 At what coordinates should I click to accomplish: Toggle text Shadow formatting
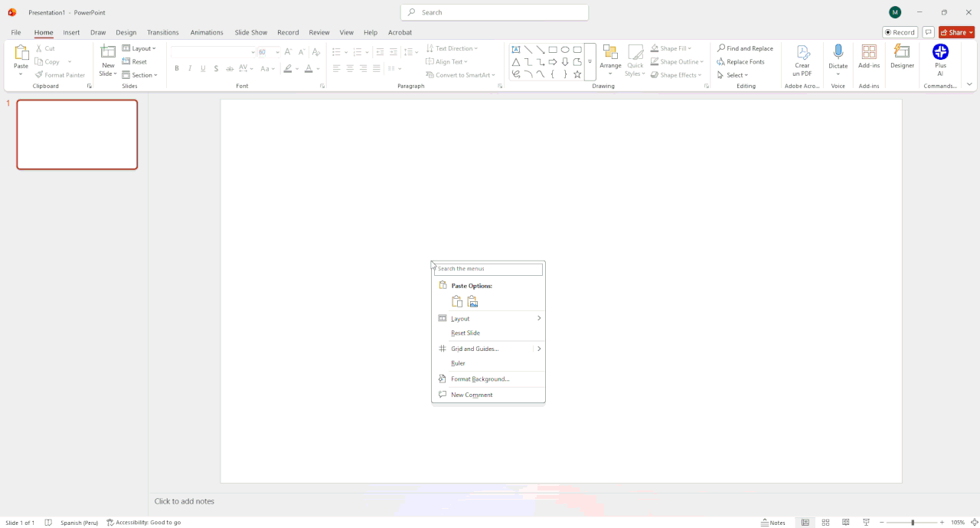216,68
